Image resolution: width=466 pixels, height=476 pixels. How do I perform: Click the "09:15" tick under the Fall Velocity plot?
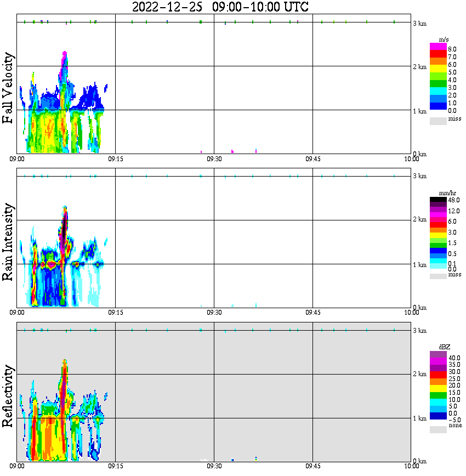(x=115, y=159)
